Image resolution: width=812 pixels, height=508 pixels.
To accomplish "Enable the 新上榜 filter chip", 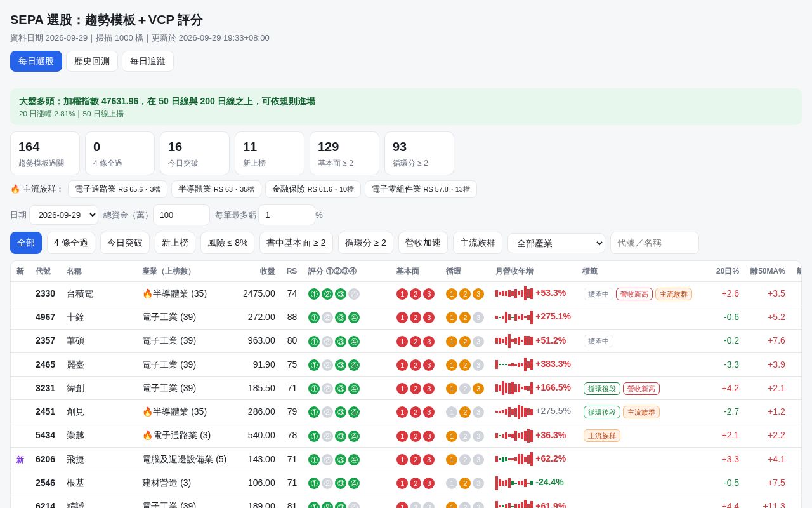I will [175, 243].
